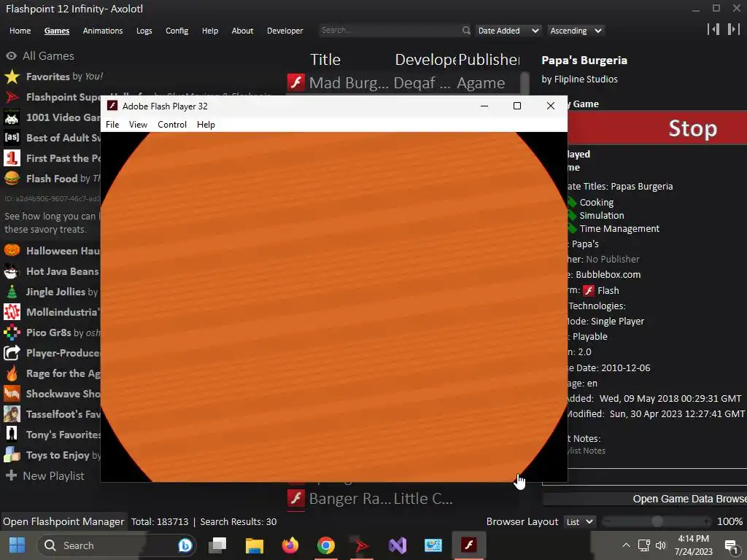Open Visual Studio from the taskbar

(398, 545)
